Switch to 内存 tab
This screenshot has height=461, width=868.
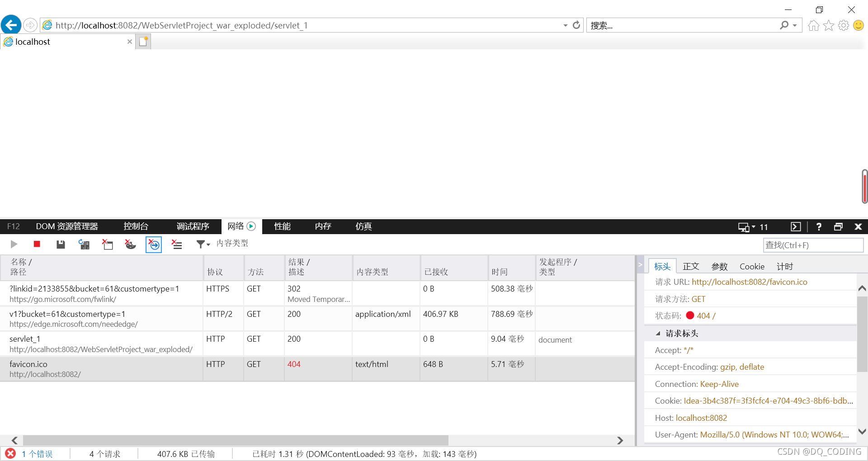(323, 226)
